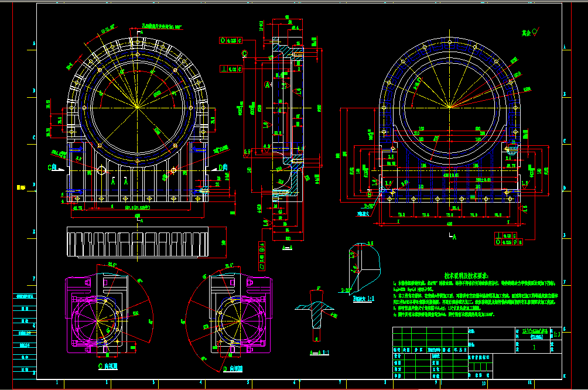Click the C-direction view arrow label on the left
Screen dimensions: 588x390
[53, 167]
